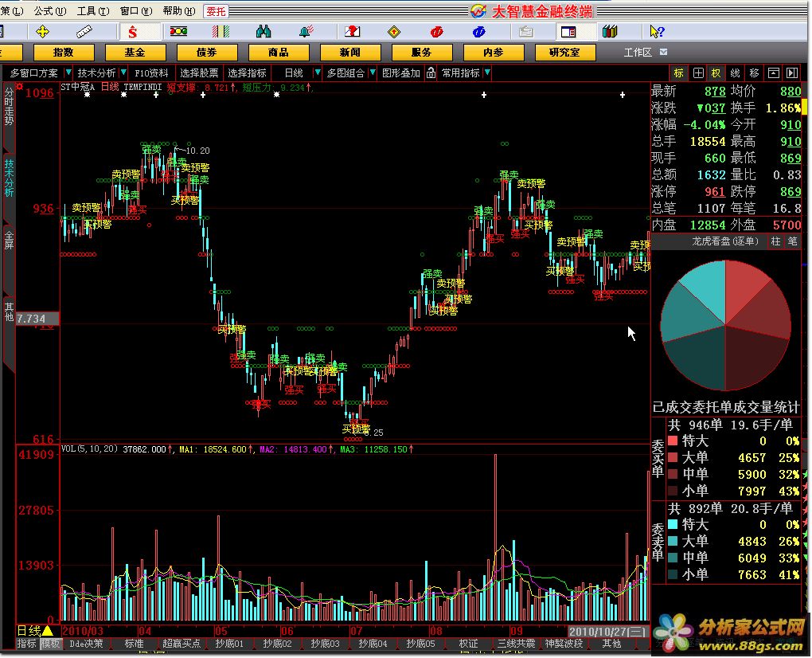Open the 公式(U) menu
This screenshot has height=658, width=812.
[49, 11]
